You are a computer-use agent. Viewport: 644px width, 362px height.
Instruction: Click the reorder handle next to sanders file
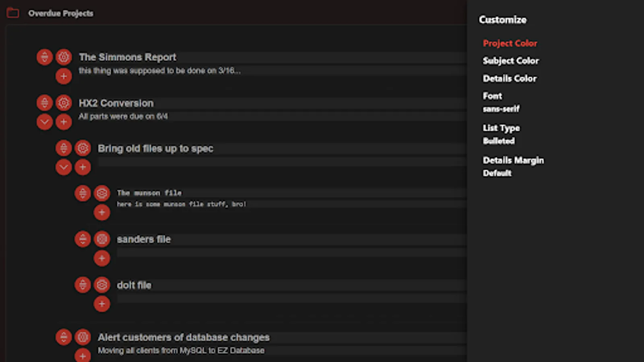(x=83, y=239)
